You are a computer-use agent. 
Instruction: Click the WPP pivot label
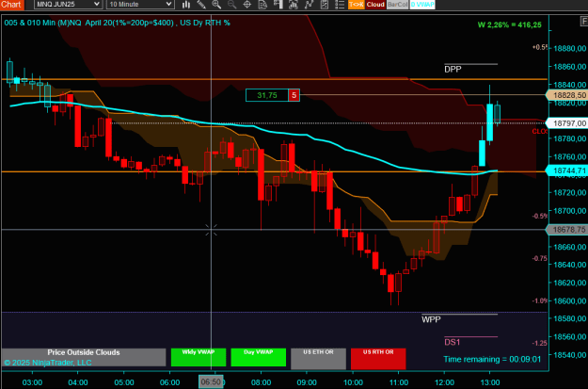coord(431,319)
